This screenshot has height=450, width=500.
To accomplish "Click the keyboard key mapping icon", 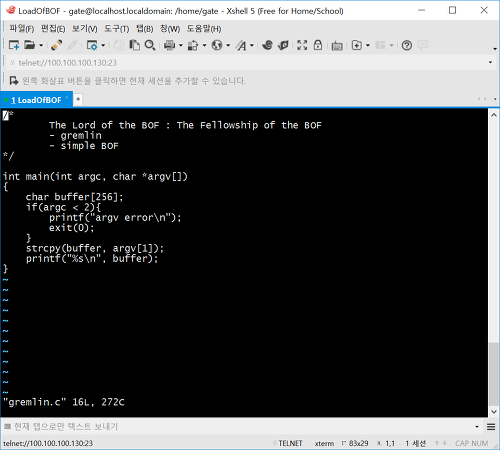I will point(337,46).
